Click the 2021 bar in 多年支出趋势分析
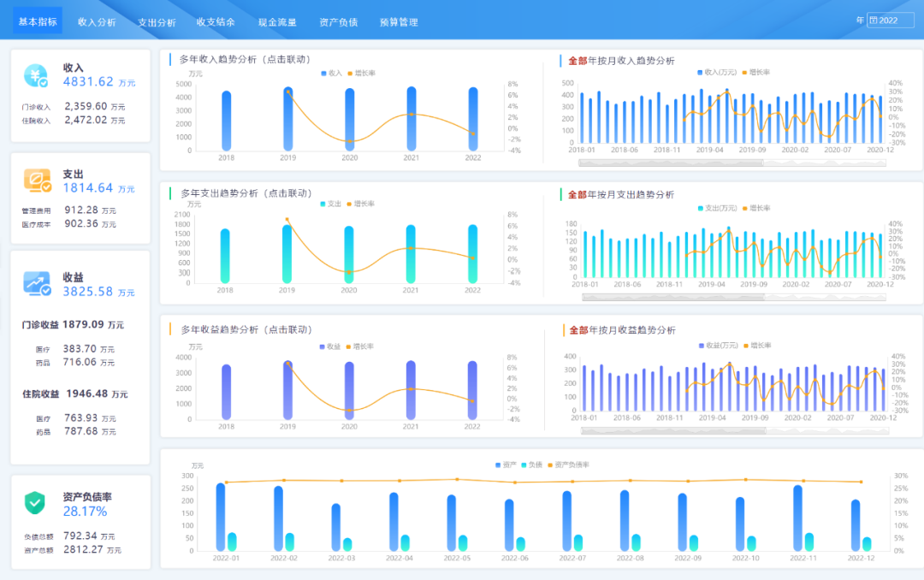The height and width of the screenshot is (580, 924). point(411,254)
